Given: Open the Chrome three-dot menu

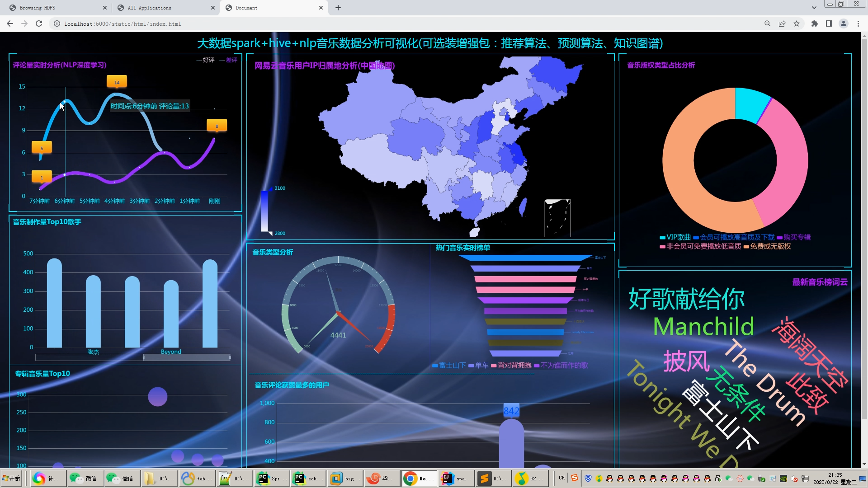Looking at the screenshot, I should pyautogui.click(x=858, y=24).
